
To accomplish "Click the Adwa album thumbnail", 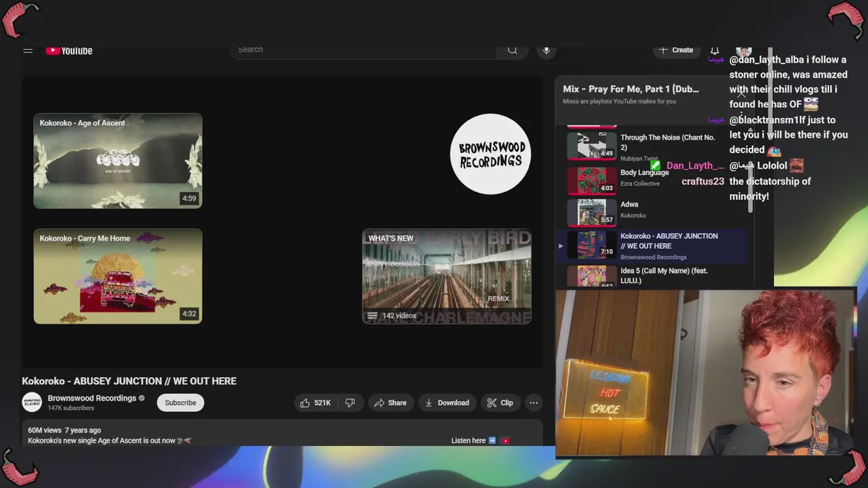I will coord(592,212).
